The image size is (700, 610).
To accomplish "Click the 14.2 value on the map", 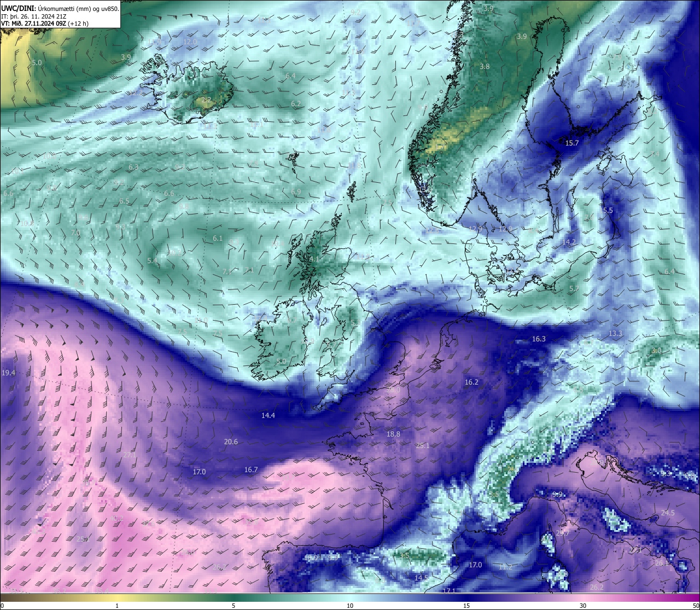I will [x=569, y=242].
